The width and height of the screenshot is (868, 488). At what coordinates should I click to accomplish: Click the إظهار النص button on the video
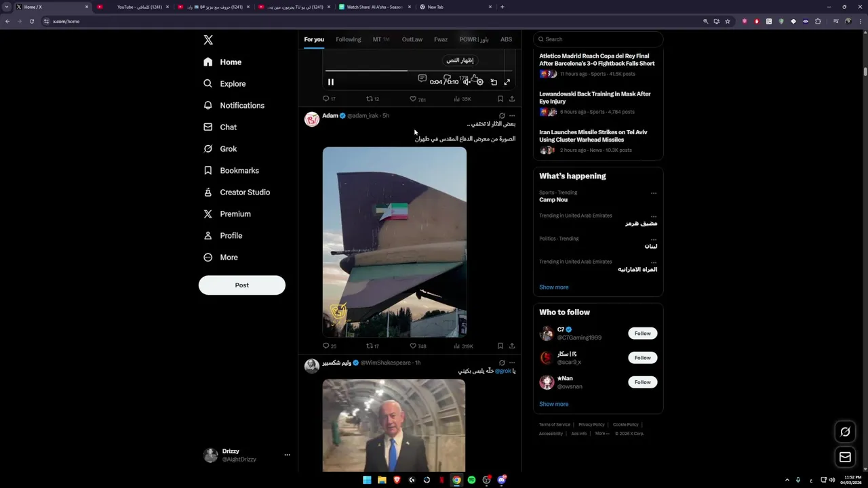pyautogui.click(x=460, y=60)
